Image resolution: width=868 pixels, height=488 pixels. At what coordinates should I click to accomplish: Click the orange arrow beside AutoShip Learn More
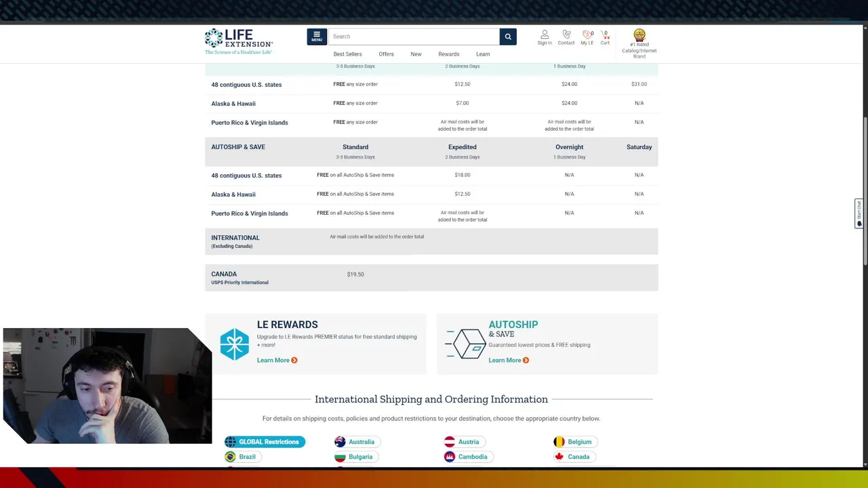(x=526, y=360)
